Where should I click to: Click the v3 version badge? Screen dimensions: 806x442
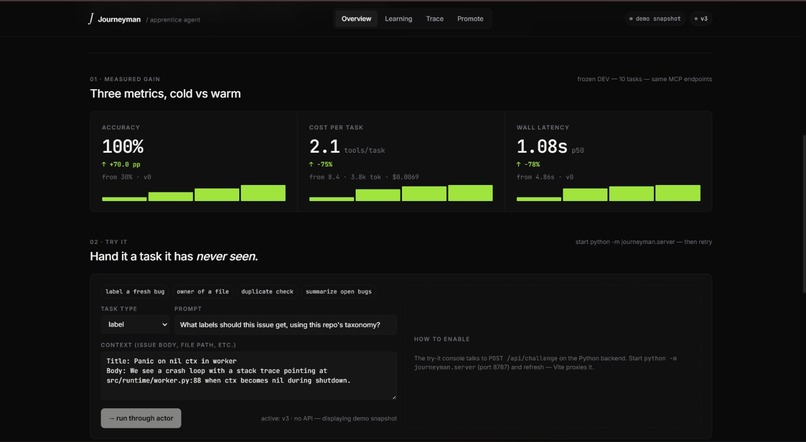click(701, 19)
